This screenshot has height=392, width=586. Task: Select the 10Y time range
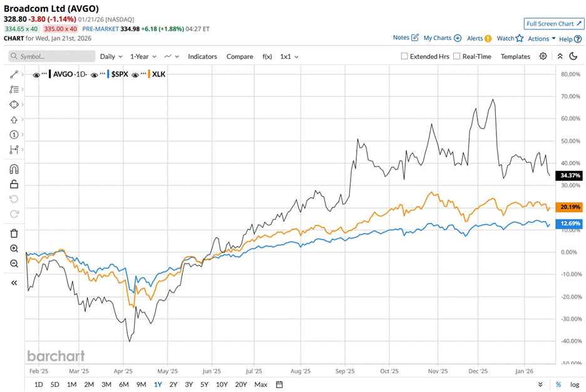click(222, 384)
